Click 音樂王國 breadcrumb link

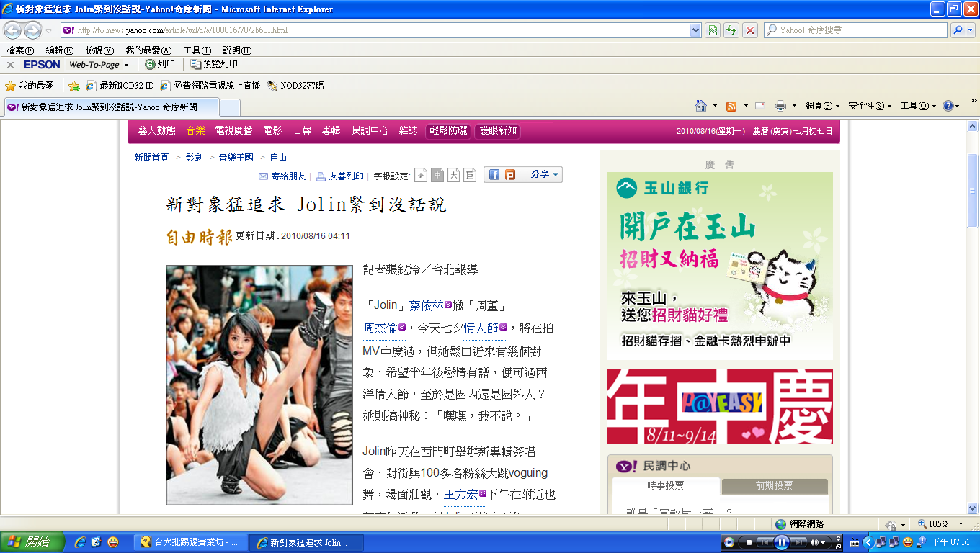(236, 158)
